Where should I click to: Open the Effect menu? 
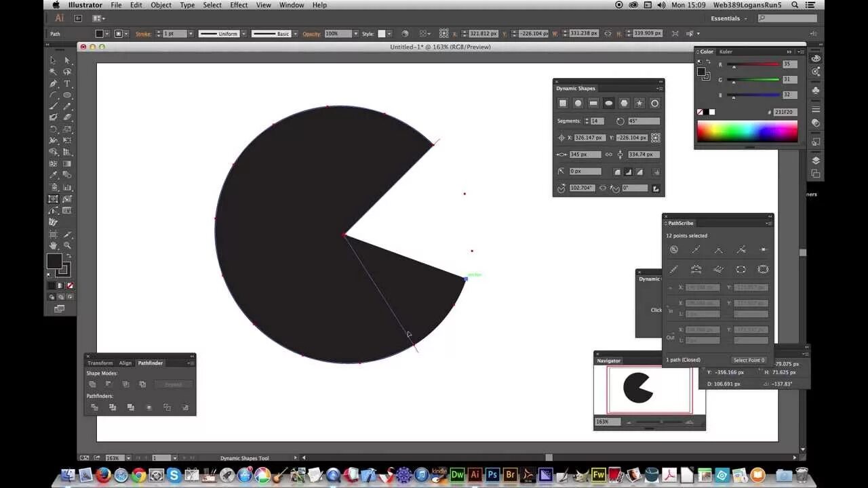(x=239, y=5)
